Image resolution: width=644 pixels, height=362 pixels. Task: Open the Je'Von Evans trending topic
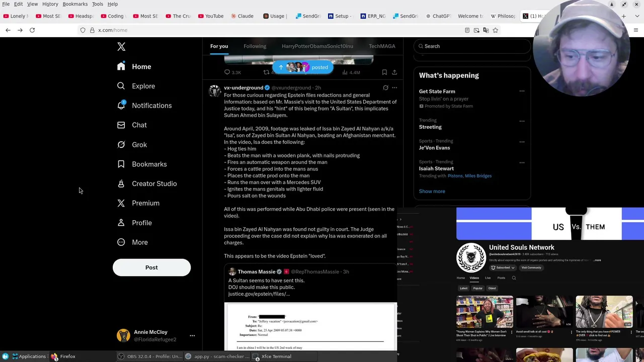[435, 148]
